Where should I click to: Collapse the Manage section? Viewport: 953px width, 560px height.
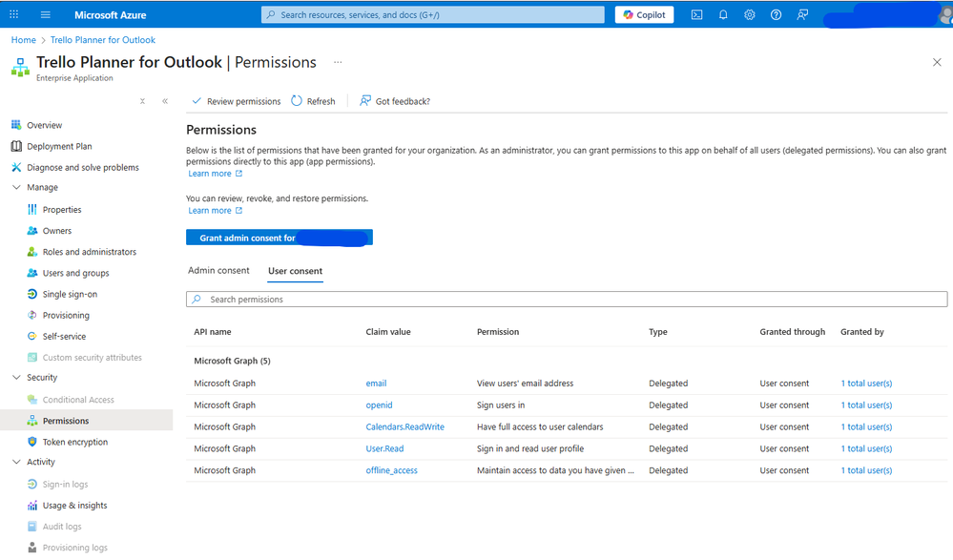[16, 187]
